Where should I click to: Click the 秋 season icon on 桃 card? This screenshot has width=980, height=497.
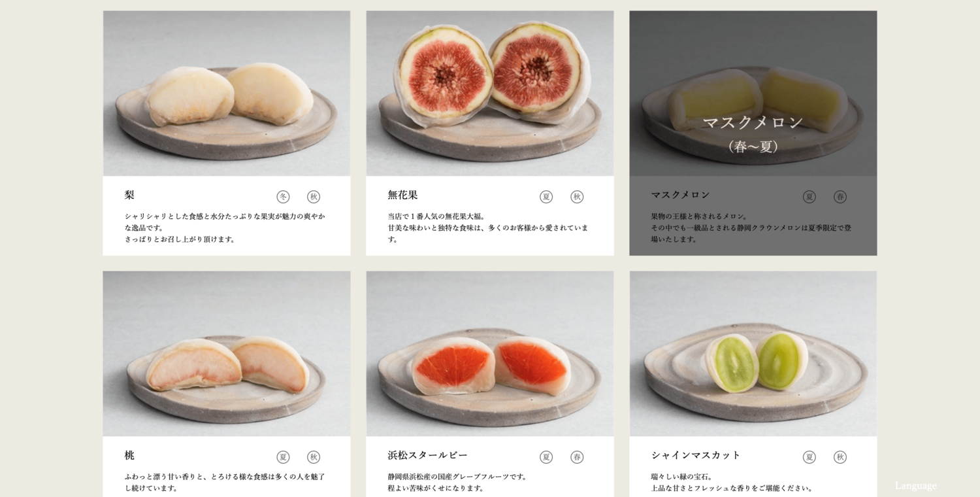(314, 457)
